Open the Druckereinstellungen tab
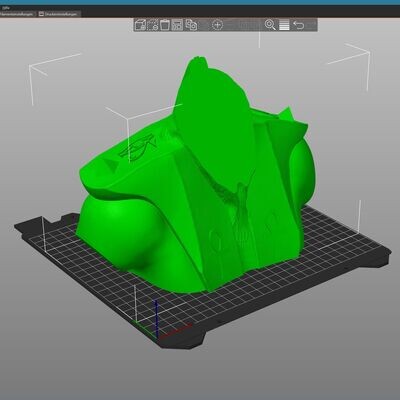This screenshot has width=400, height=400. pos(58,14)
